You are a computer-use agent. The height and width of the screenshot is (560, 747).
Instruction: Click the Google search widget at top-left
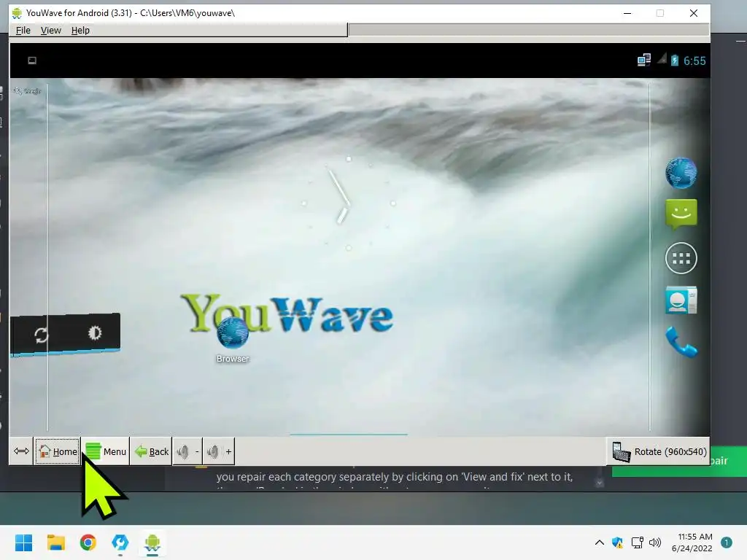[x=28, y=90]
